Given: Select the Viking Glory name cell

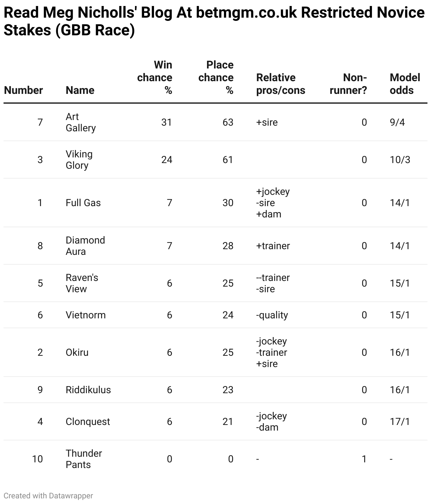Looking at the screenshot, I should click(x=79, y=160).
